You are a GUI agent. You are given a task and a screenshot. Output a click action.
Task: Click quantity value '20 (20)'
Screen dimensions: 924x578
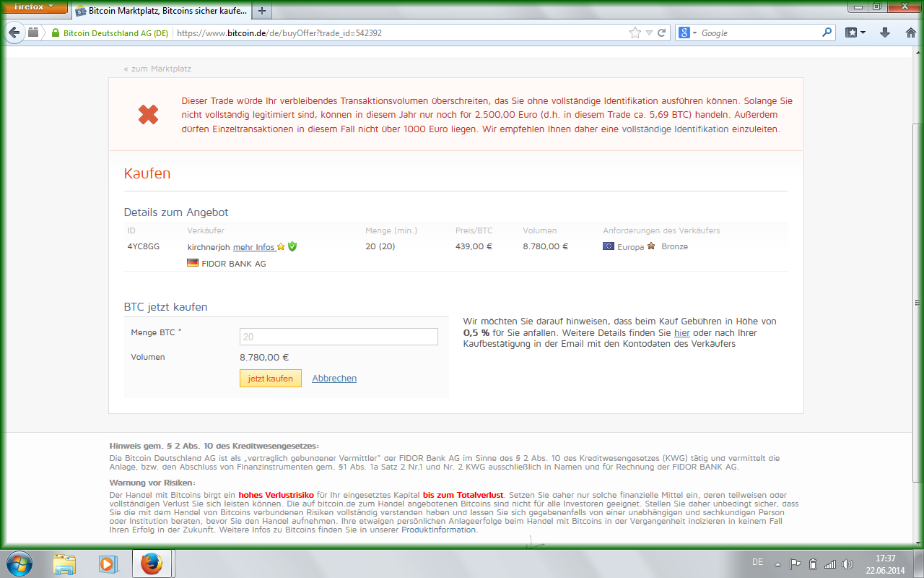[380, 246]
